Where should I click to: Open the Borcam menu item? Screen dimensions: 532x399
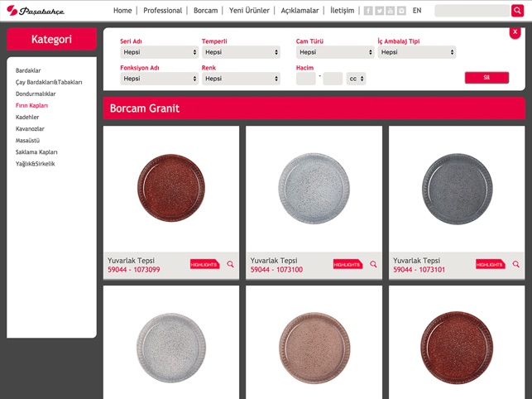(206, 11)
